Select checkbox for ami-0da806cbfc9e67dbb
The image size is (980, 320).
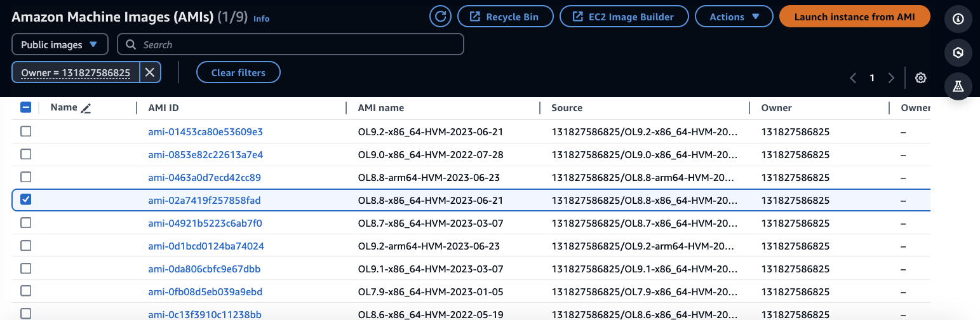click(26, 269)
